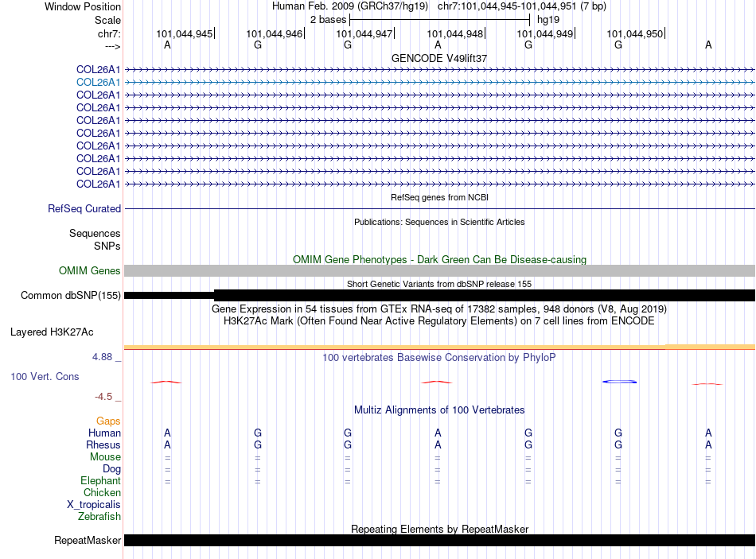The width and height of the screenshot is (756, 559).
Task: Click the Mouse species label
Action: pos(105,457)
